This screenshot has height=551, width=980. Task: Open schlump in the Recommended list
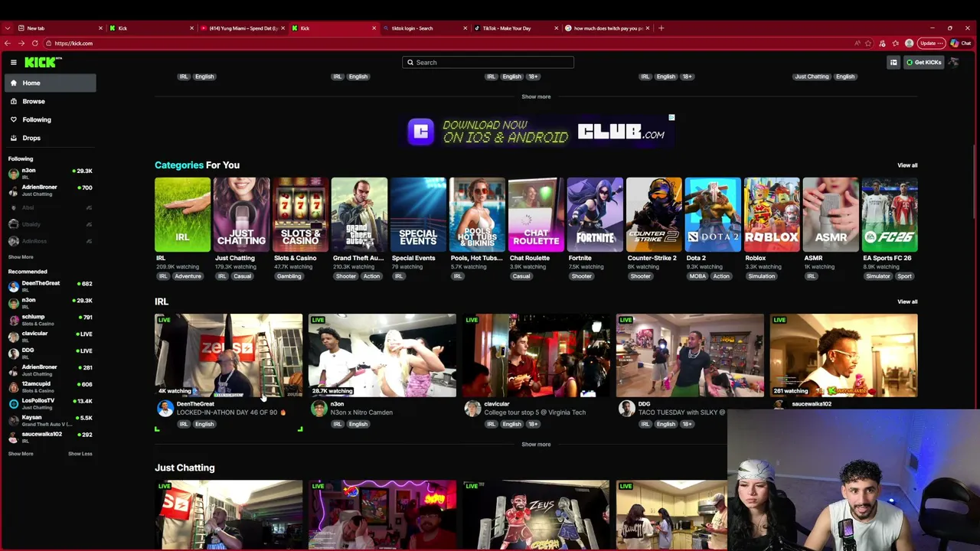coord(50,320)
